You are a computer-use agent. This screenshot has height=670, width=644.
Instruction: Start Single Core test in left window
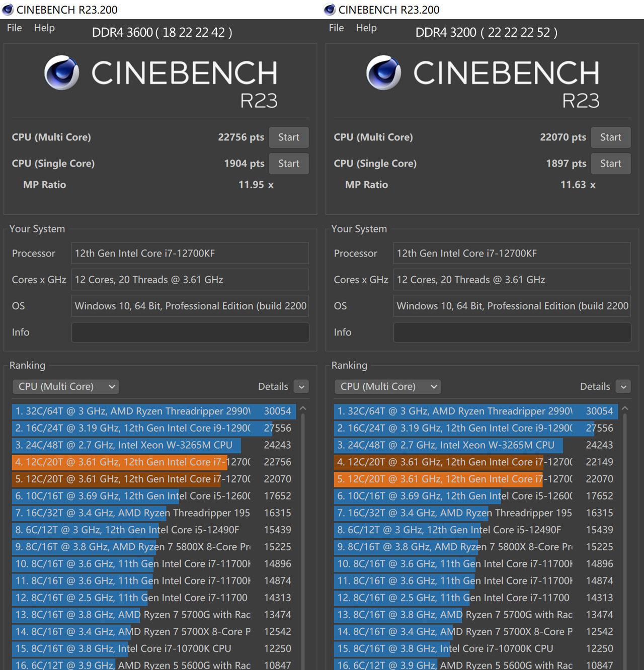[x=288, y=163]
